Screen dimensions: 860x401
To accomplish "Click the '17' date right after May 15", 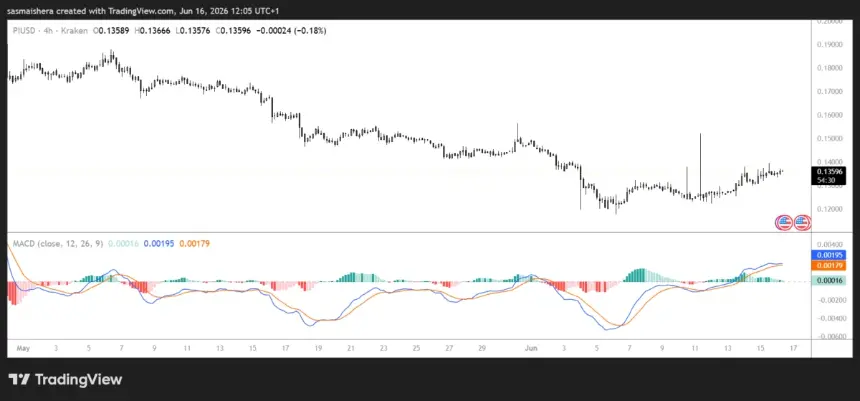I will 285,348.
